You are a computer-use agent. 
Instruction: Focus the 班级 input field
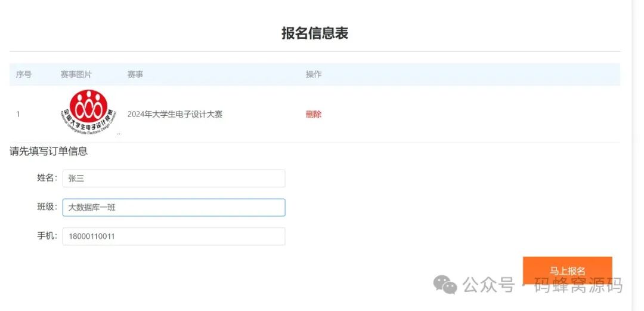[x=174, y=207]
